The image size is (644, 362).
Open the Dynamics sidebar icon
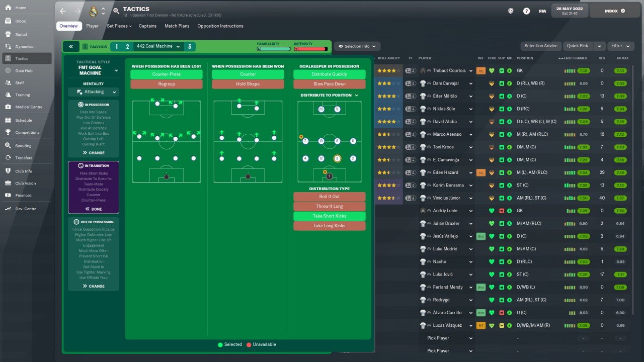click(8, 46)
